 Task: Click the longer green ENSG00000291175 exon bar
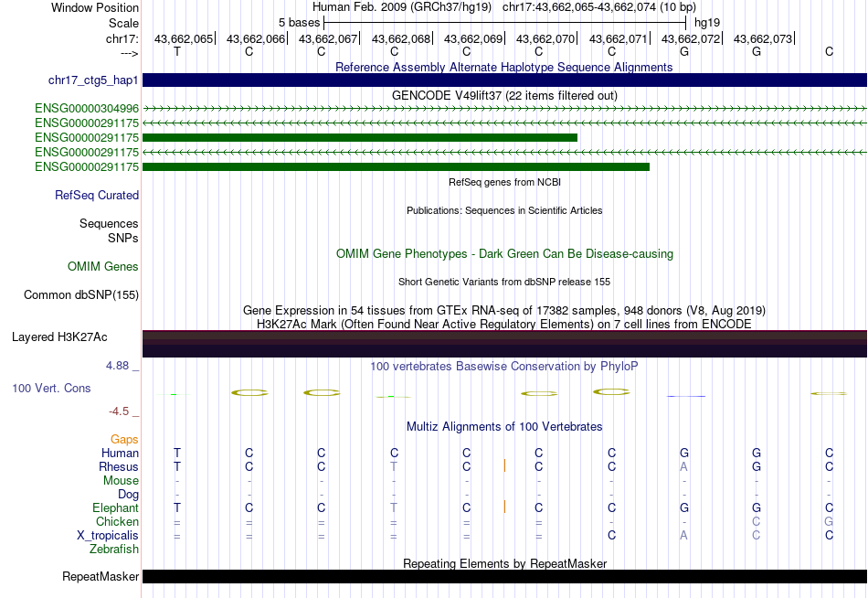(x=396, y=166)
